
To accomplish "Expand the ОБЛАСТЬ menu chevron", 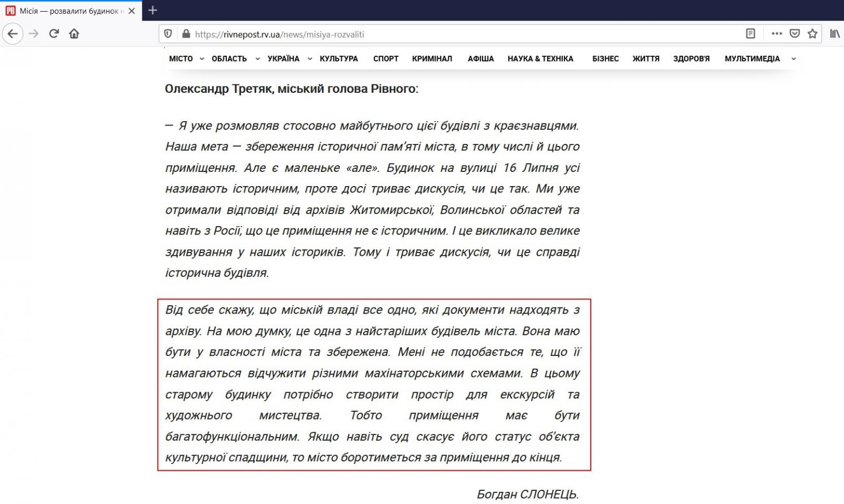I will [257, 59].
